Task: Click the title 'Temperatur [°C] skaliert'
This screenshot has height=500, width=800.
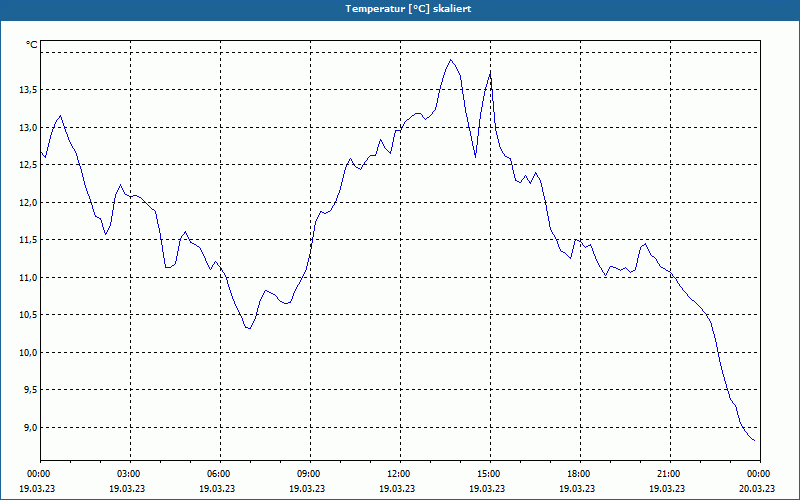Action: click(x=408, y=9)
